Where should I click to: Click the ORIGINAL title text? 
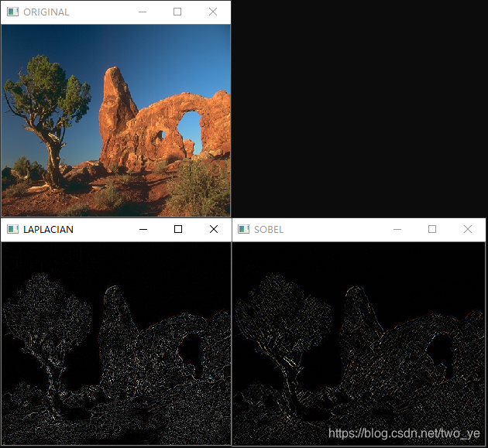(x=46, y=12)
